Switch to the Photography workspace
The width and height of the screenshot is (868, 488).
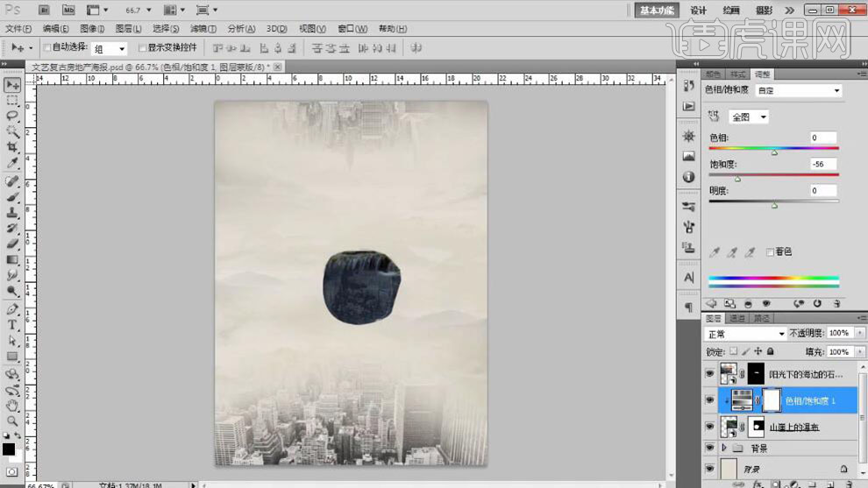(x=764, y=10)
